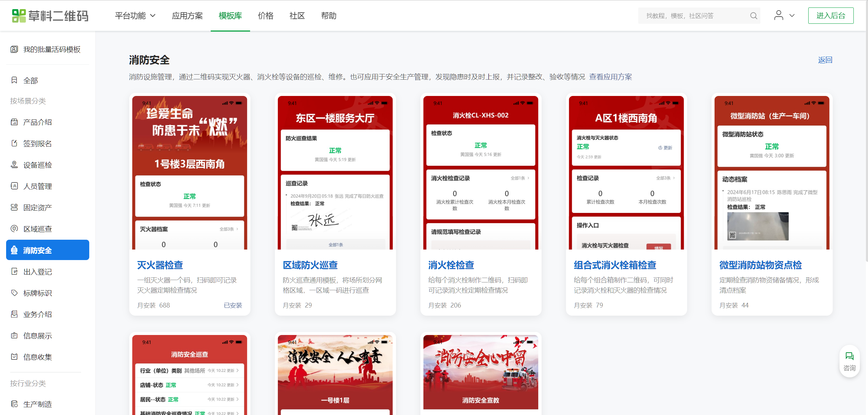Open 查看应用方案 link
The height and width of the screenshot is (415, 868).
click(610, 77)
